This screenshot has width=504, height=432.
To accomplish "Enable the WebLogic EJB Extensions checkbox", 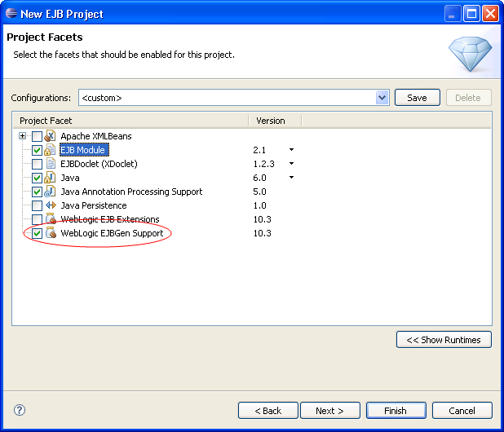I will click(37, 219).
